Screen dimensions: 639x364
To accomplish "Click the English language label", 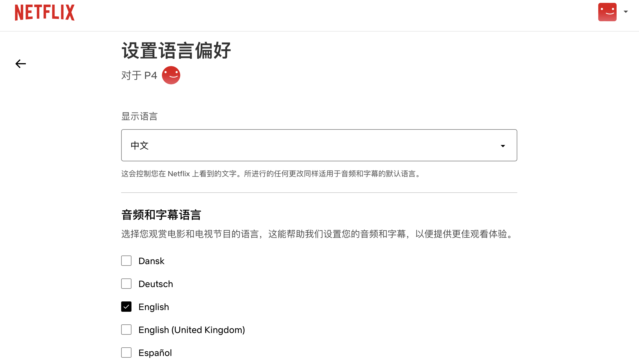I will [154, 307].
